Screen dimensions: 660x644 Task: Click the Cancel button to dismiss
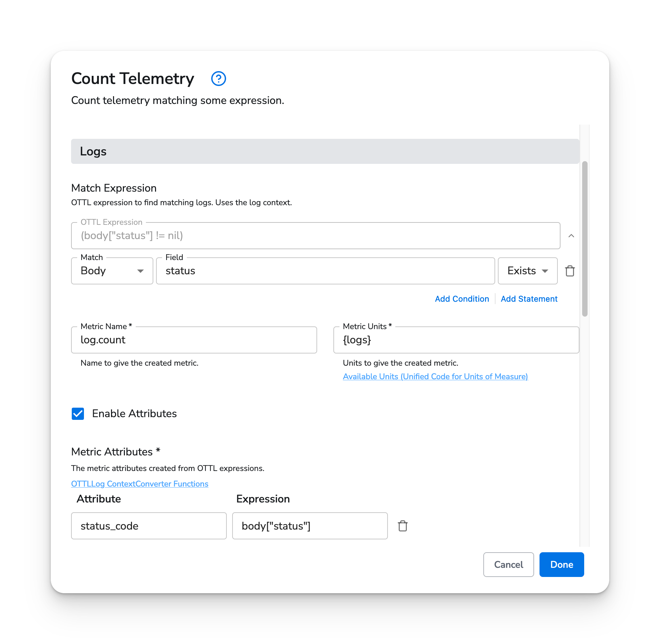509,564
